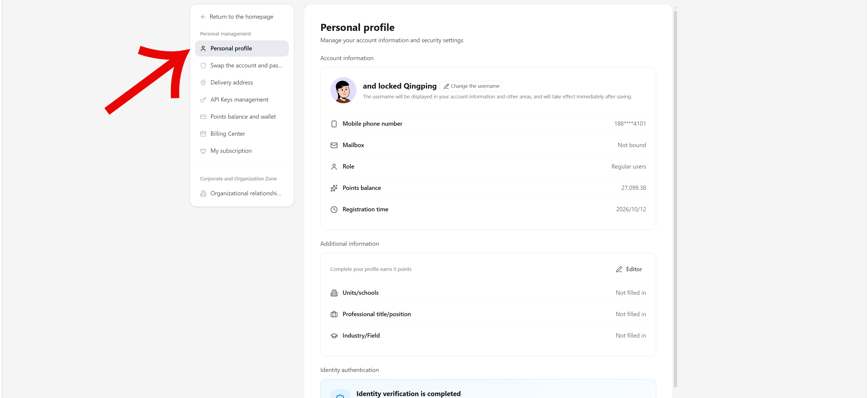
Task: Click the graduation cap icon in Industry/Field row
Action: pos(334,336)
